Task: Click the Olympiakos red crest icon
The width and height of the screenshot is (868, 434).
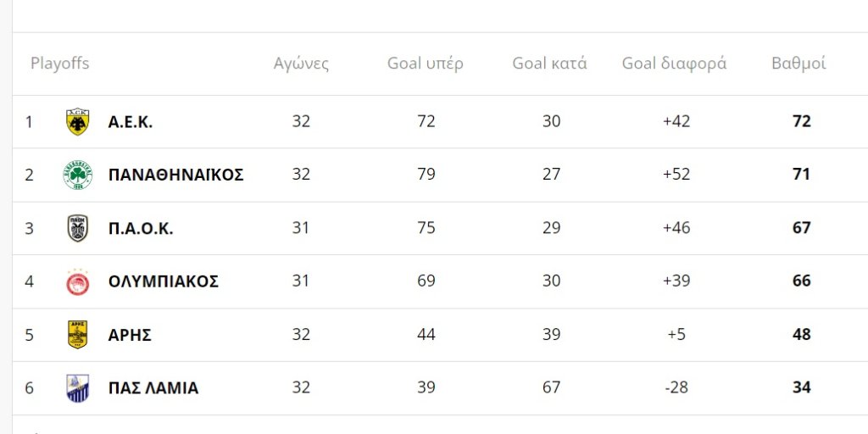Action: pyautogui.click(x=77, y=281)
